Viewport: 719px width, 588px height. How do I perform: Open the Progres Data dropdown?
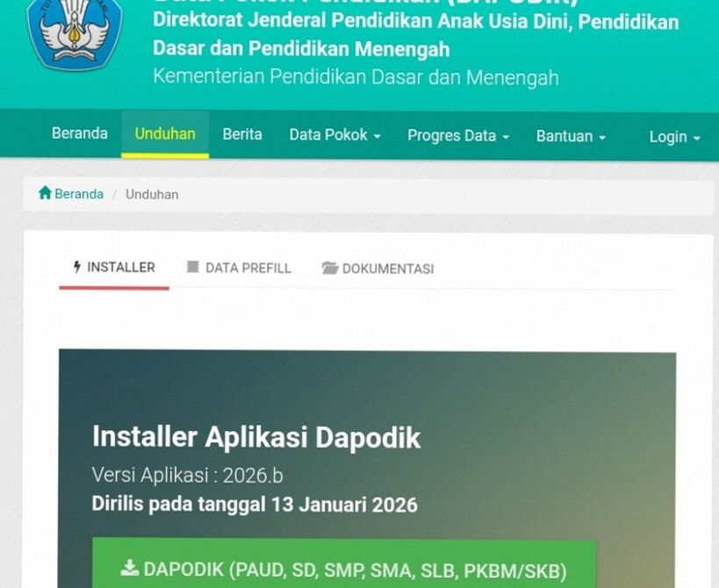457,135
